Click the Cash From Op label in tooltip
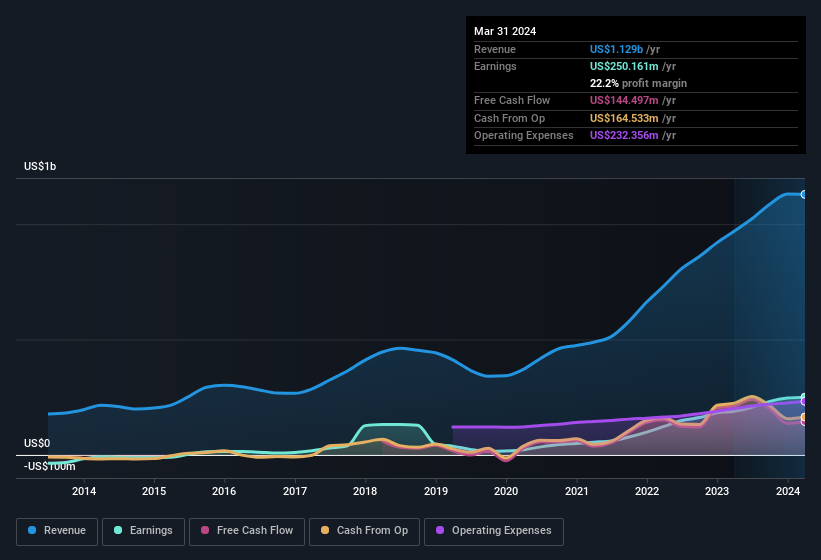821x560 pixels. click(x=509, y=118)
